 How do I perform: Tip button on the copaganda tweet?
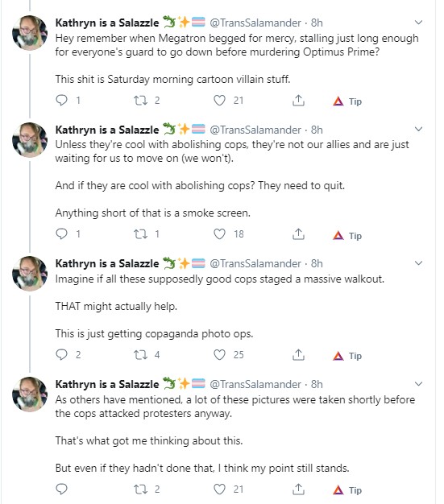[347, 356]
